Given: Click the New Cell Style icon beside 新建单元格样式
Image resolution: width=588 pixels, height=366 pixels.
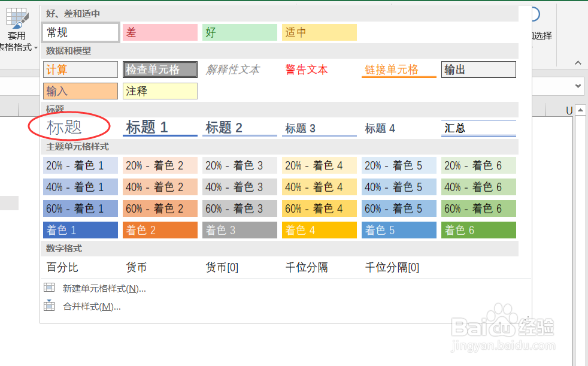Looking at the screenshot, I should pos(49,288).
